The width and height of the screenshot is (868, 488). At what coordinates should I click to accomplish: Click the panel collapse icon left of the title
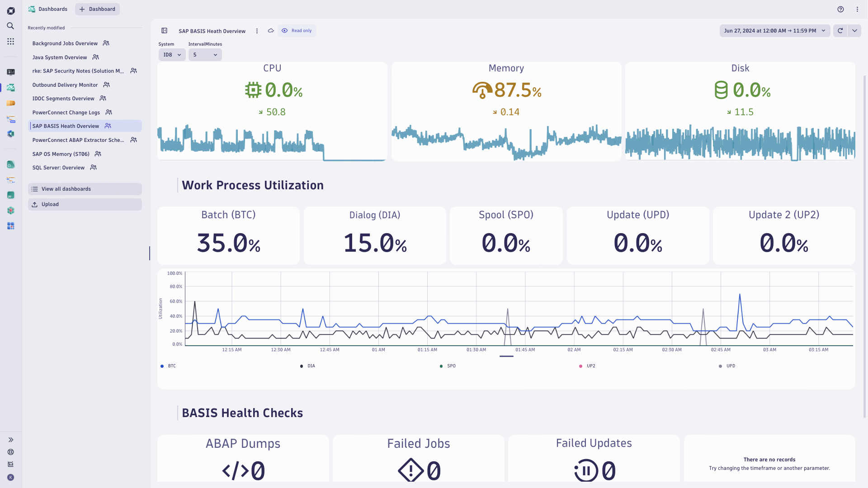pos(164,31)
